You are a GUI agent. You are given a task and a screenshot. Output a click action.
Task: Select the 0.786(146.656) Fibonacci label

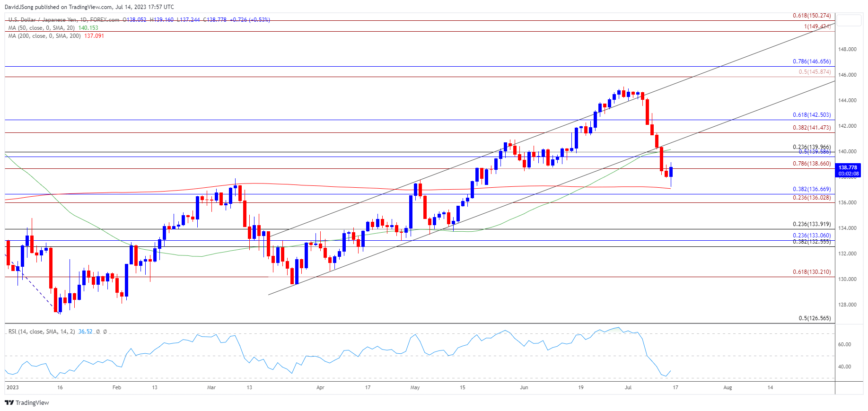812,61
